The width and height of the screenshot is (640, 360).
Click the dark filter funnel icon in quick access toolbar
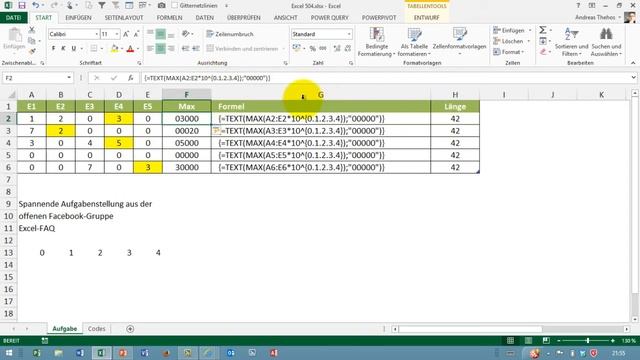point(102,6)
